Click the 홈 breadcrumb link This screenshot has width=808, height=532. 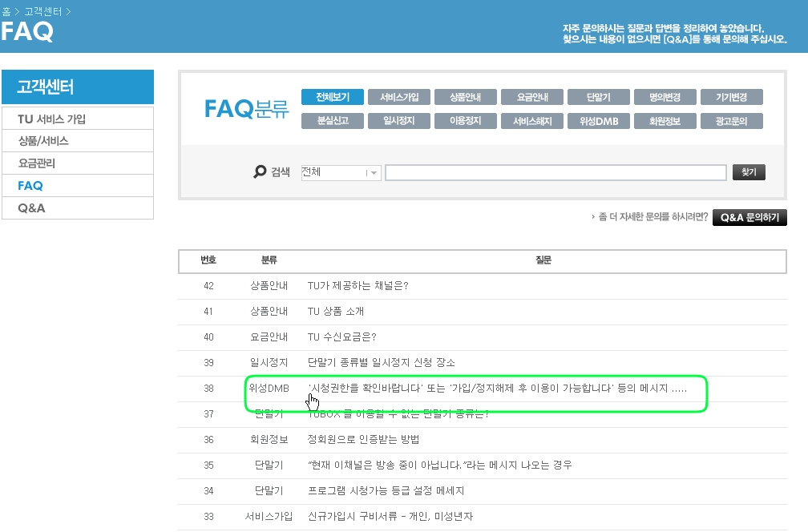point(6,11)
